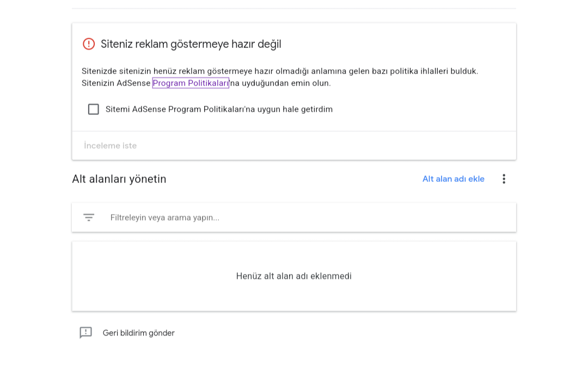Focus the 'Filtreleyin veya arama yapın' field
This screenshot has height=384, width=588.
click(x=294, y=217)
